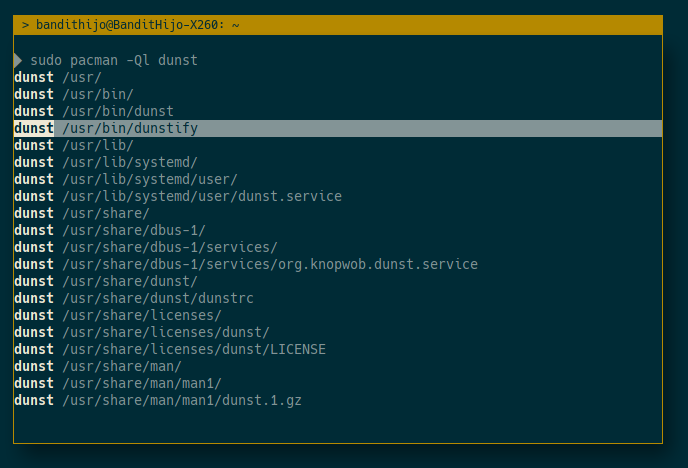Click the /usr/share/licenses/dunst/LICENSE line
The width and height of the screenshot is (688, 468).
[193, 349]
